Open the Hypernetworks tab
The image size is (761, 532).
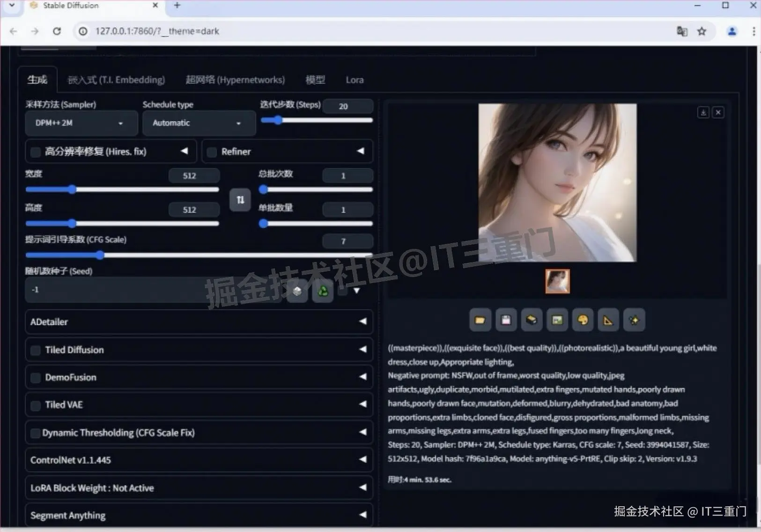(234, 80)
